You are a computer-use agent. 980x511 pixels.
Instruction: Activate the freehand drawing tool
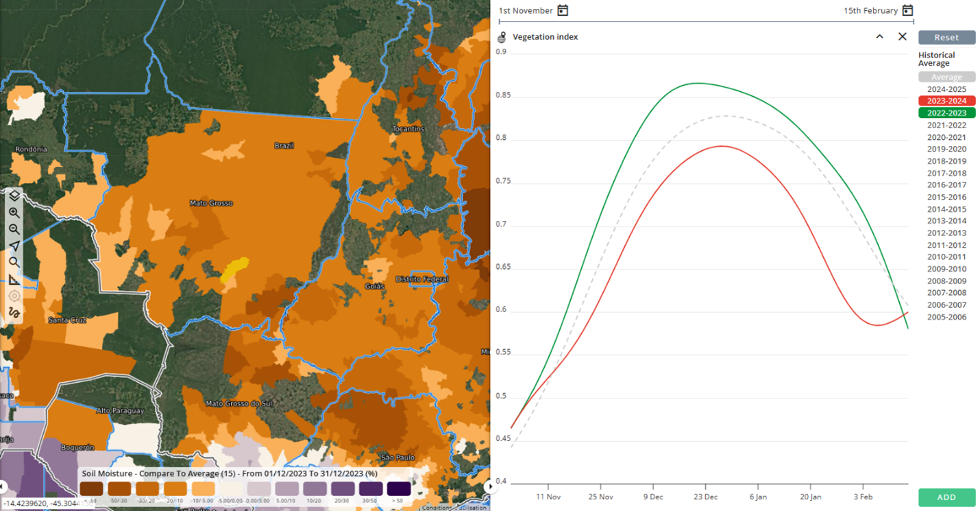pos(14,311)
